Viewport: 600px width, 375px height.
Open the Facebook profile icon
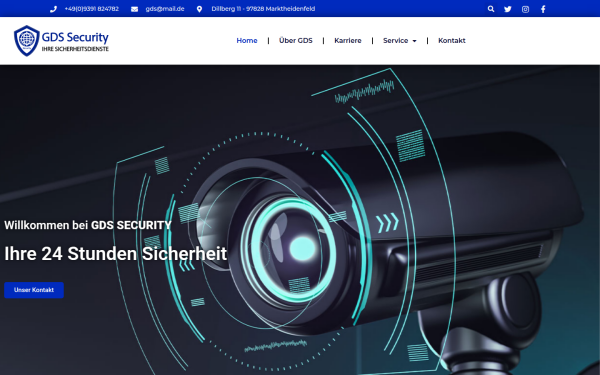pos(543,9)
